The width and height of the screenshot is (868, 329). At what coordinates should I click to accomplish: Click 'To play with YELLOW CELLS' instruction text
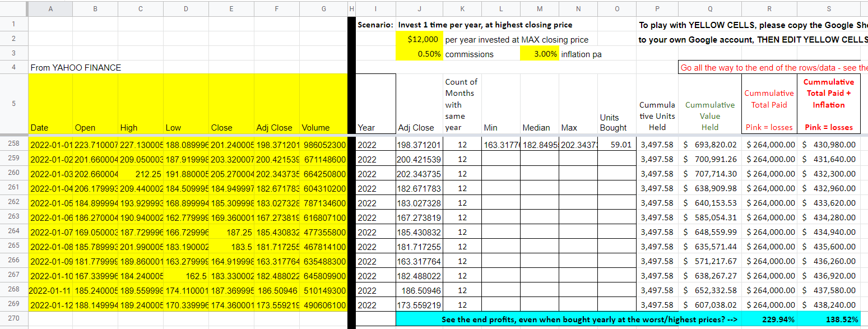(753, 25)
